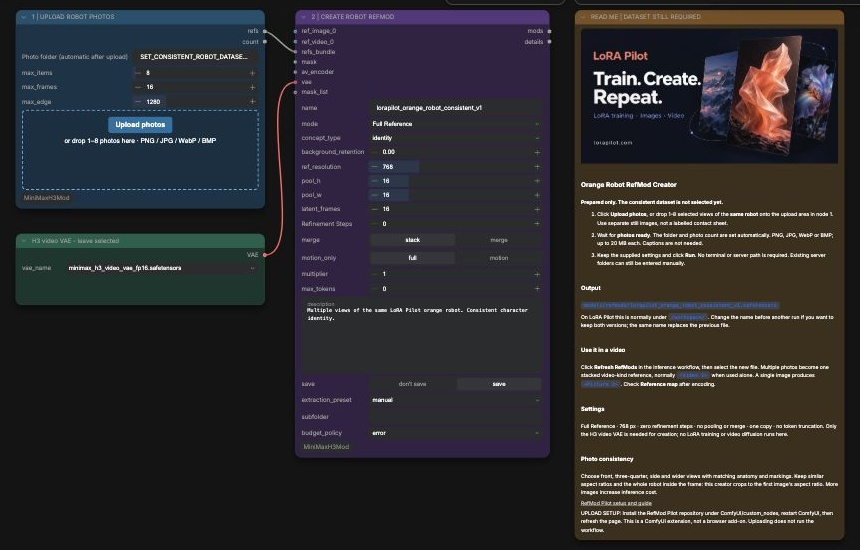Select motion option for motion_only
The image size is (860, 550).
coord(499,258)
